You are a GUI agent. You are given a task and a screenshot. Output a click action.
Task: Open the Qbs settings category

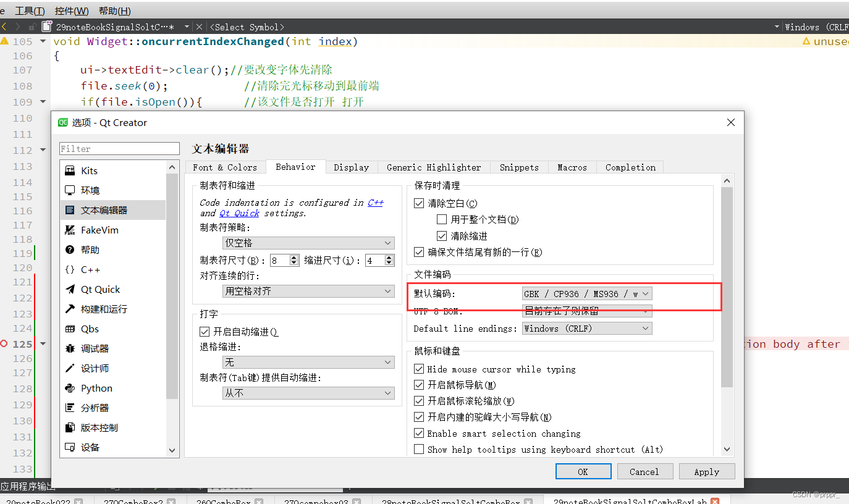pyautogui.click(x=113, y=329)
